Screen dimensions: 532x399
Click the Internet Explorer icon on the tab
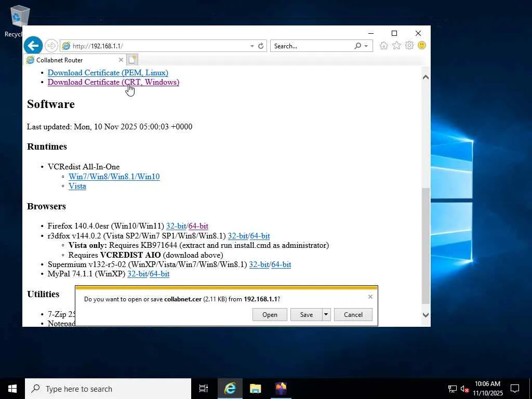30,60
